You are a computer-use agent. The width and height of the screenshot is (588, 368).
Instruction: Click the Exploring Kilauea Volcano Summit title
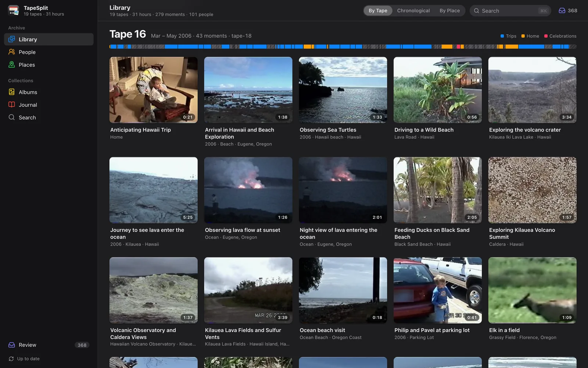tap(522, 233)
